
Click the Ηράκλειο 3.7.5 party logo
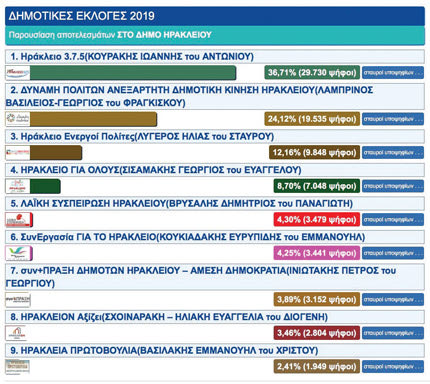click(18, 73)
